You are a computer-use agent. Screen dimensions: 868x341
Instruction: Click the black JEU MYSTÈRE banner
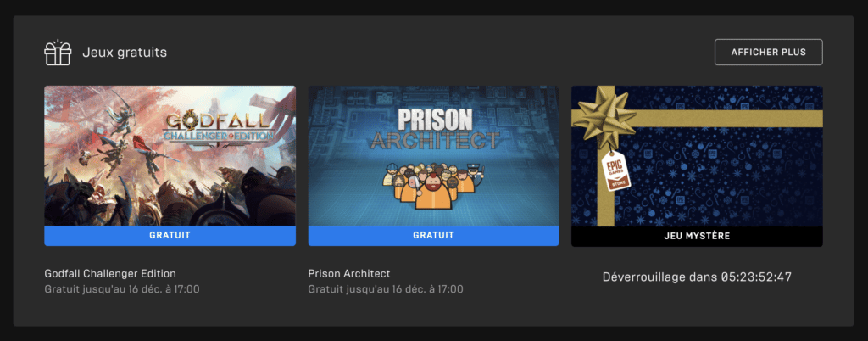click(697, 237)
